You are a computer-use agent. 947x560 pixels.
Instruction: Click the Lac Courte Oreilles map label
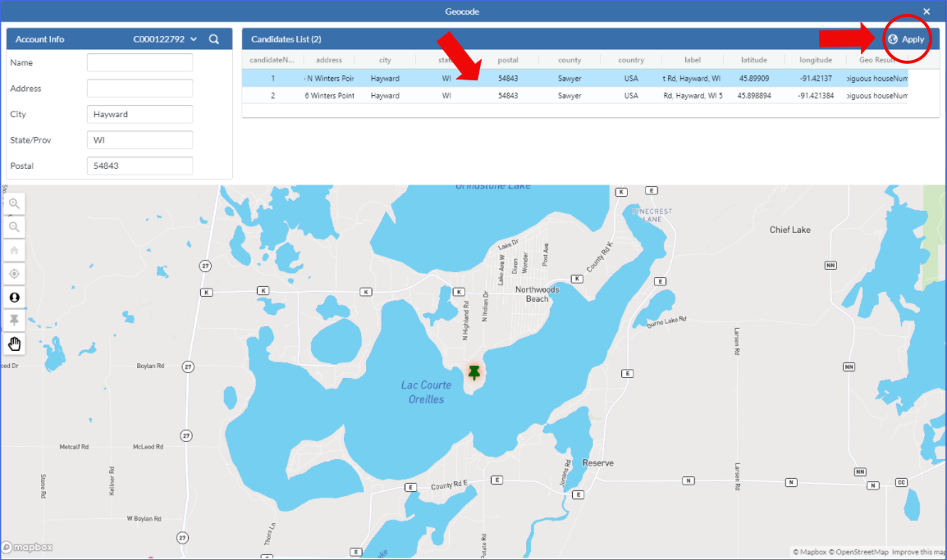(427, 392)
